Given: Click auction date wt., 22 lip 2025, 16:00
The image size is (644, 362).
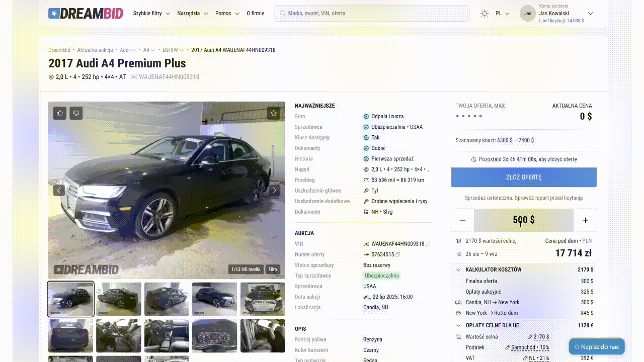Looking at the screenshot, I should coord(388,297).
